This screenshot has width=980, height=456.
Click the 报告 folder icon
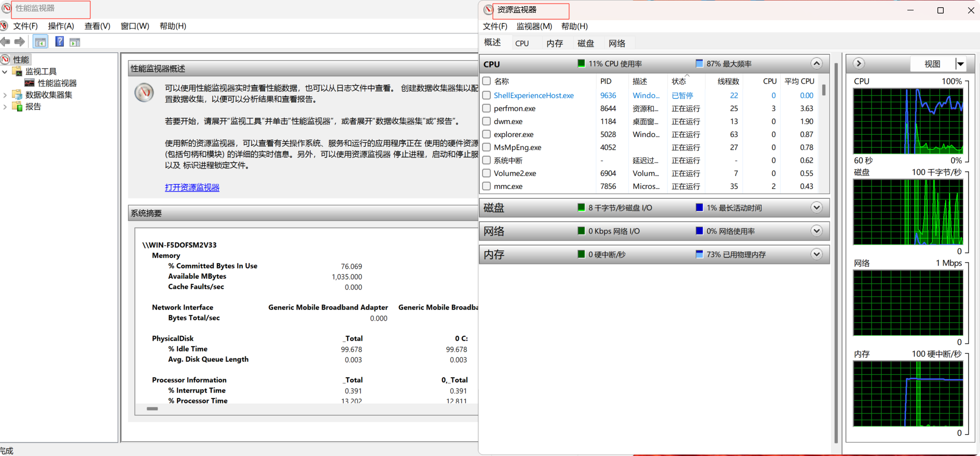pos(17,106)
